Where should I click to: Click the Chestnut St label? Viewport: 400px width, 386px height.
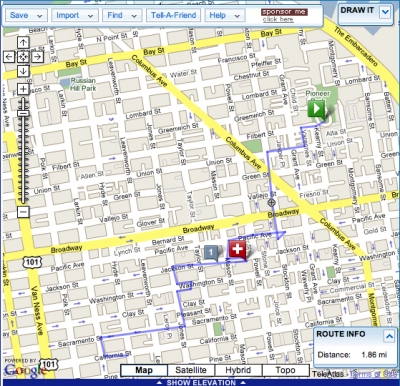251,75
